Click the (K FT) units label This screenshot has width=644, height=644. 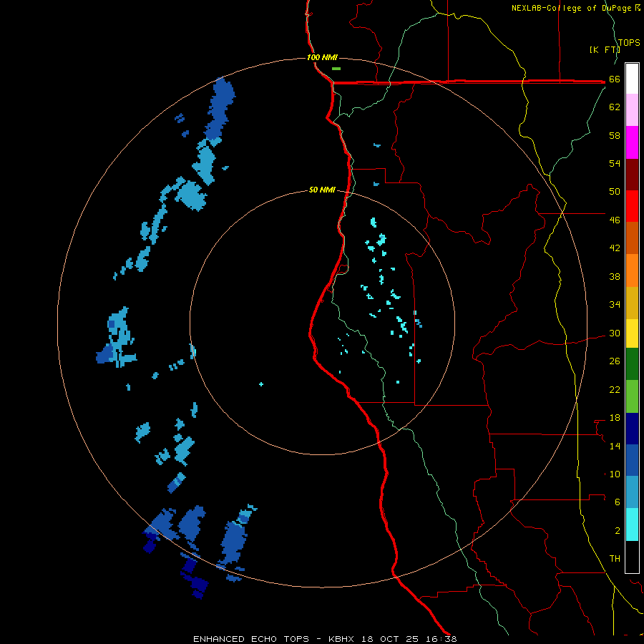[x=604, y=50]
